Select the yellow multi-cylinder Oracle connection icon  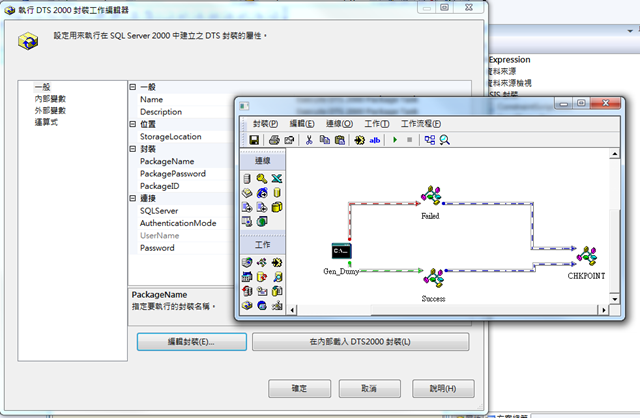click(x=277, y=207)
